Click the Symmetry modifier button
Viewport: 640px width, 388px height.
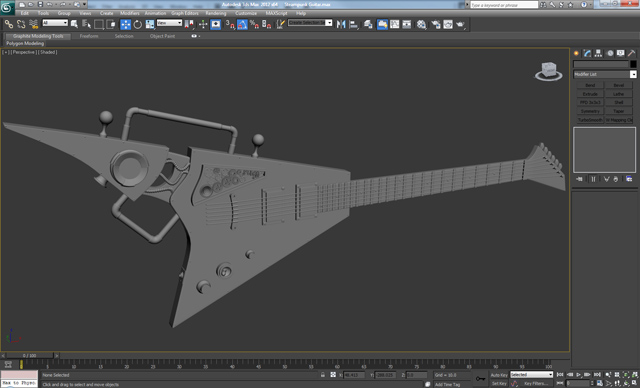click(590, 111)
